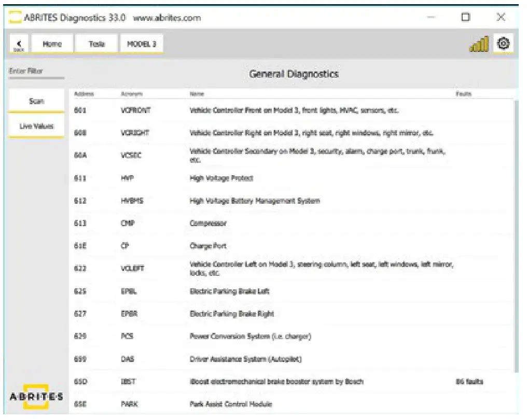Sort by the Address column header
This screenshot has height=420, width=527.
point(84,94)
